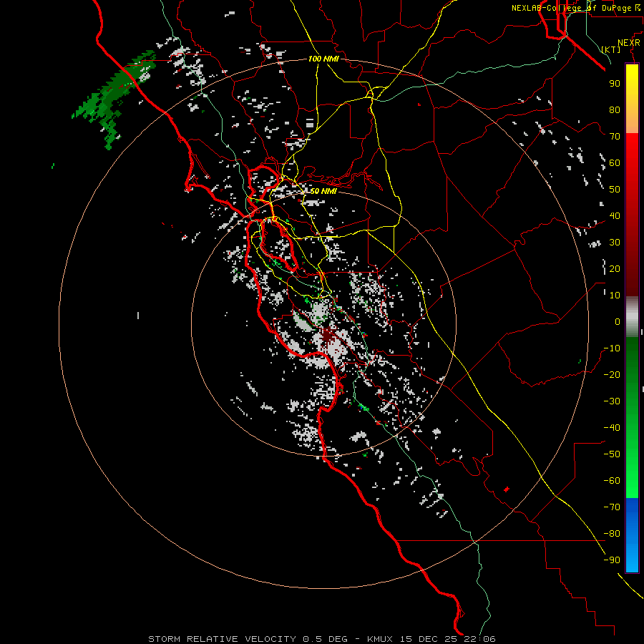This screenshot has width=644, height=644.
Task: Select the 40 value on the velocity scale
Action: pyautogui.click(x=615, y=215)
